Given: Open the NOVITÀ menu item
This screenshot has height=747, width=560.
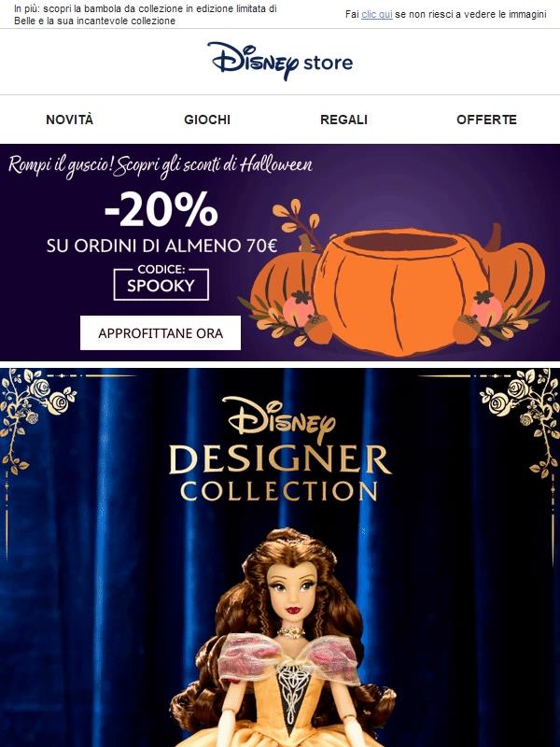Looking at the screenshot, I should click(69, 120).
